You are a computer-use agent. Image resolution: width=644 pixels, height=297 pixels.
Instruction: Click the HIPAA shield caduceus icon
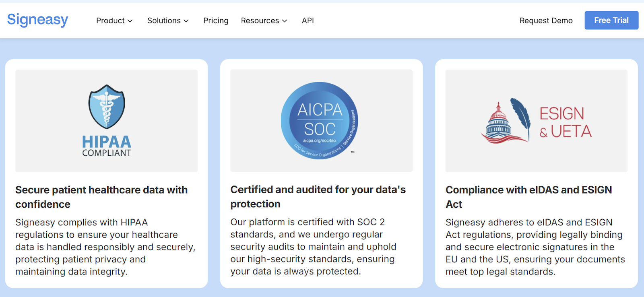[107, 107]
